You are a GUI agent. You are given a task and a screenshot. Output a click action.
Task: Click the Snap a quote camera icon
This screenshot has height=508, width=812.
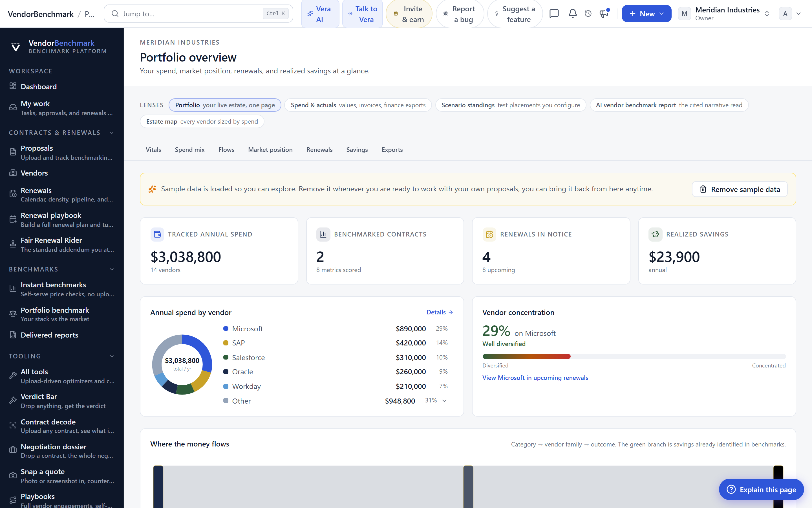(x=13, y=476)
